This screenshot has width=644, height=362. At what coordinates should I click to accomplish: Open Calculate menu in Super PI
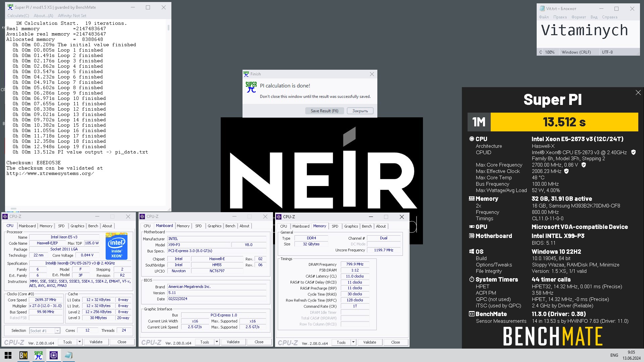18,16
